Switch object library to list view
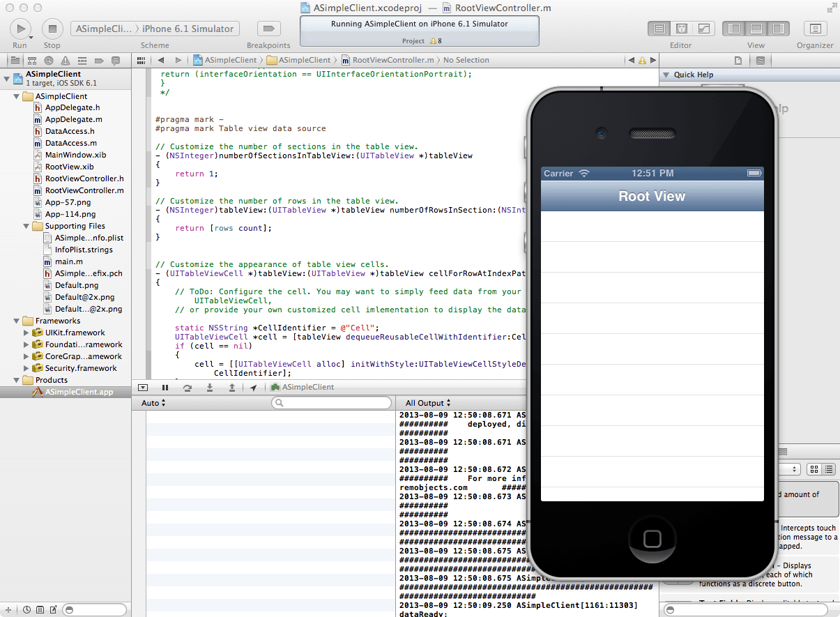 pyautogui.click(x=830, y=469)
